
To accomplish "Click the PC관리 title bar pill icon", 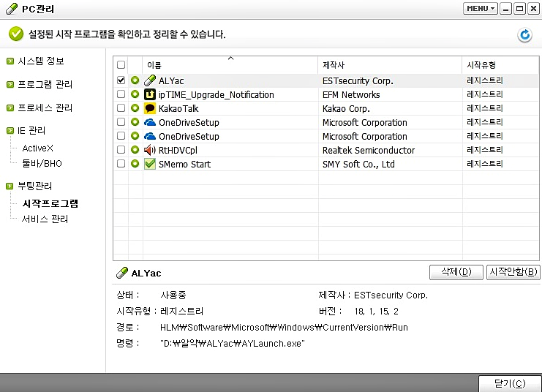I will point(12,9).
